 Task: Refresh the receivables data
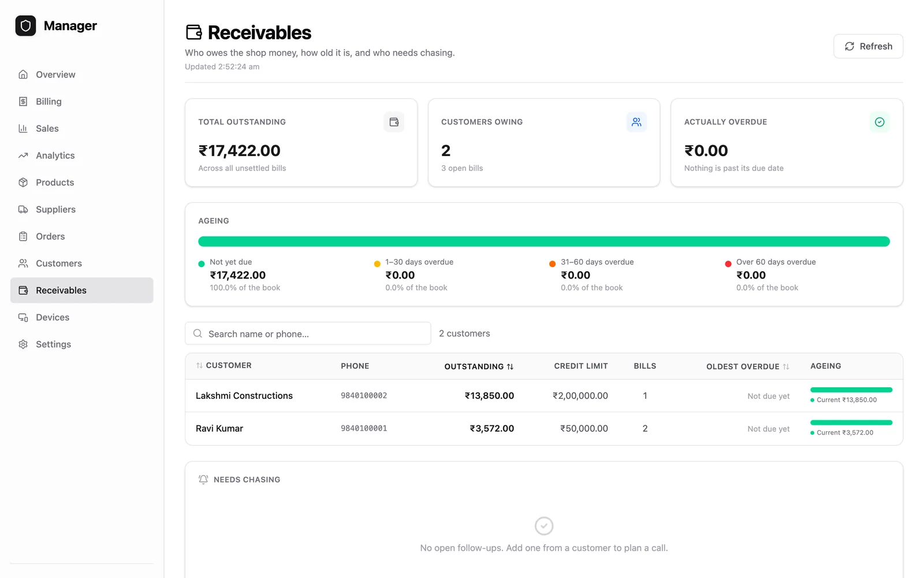[868, 46]
